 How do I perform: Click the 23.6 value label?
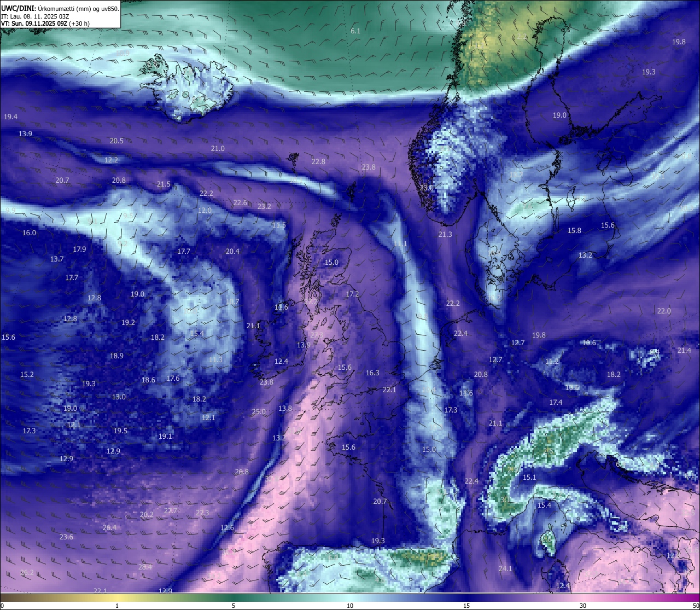(x=66, y=537)
